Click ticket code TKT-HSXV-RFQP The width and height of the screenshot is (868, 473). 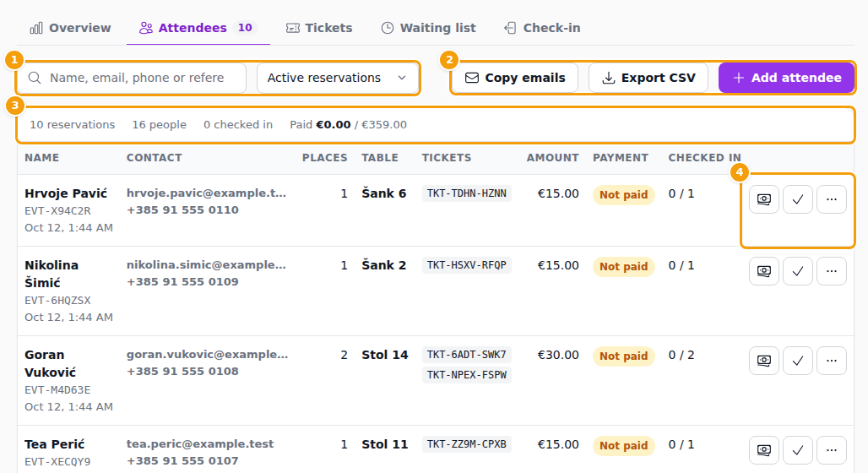467,265
